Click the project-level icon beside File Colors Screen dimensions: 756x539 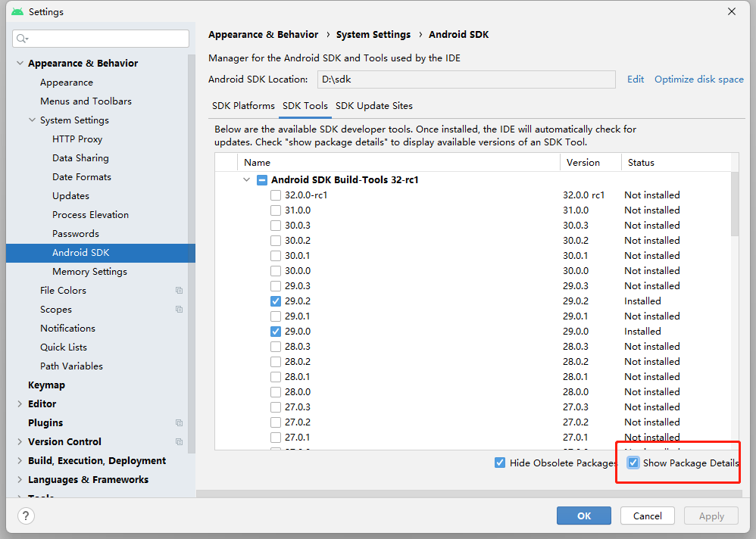click(180, 291)
